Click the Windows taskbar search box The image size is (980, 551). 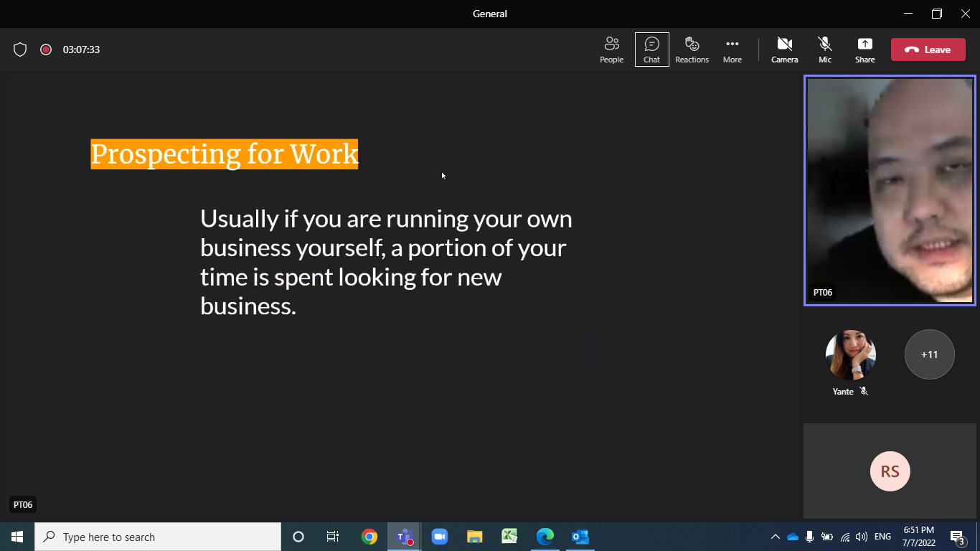point(158,537)
